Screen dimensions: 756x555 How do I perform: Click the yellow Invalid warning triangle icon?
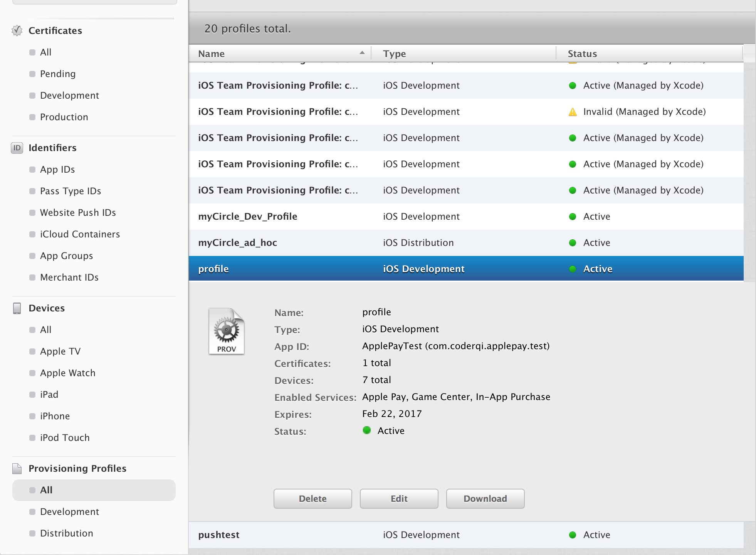[573, 112]
